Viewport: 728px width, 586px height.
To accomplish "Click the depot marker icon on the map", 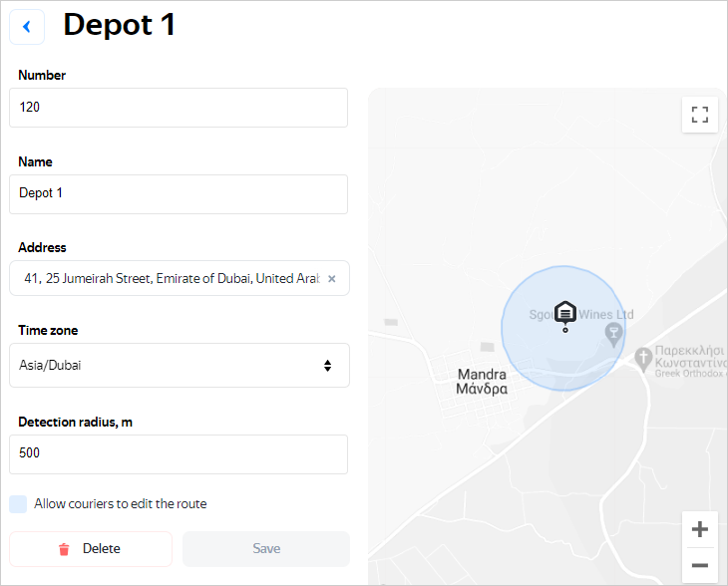I will (565, 313).
